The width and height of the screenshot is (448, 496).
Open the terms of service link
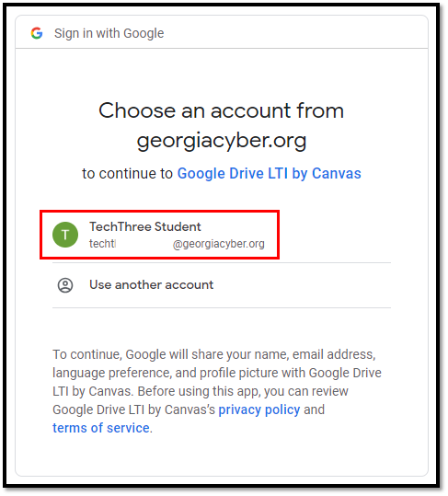101,428
